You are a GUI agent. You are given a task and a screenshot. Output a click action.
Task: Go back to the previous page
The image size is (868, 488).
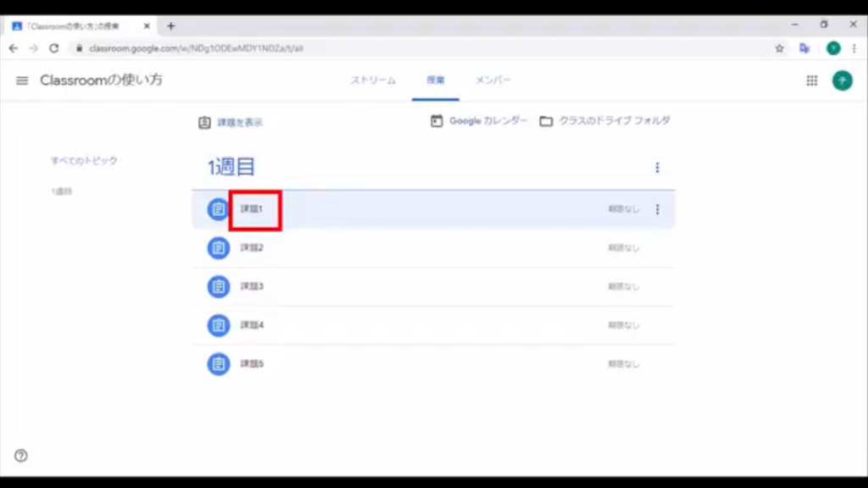pos(14,48)
